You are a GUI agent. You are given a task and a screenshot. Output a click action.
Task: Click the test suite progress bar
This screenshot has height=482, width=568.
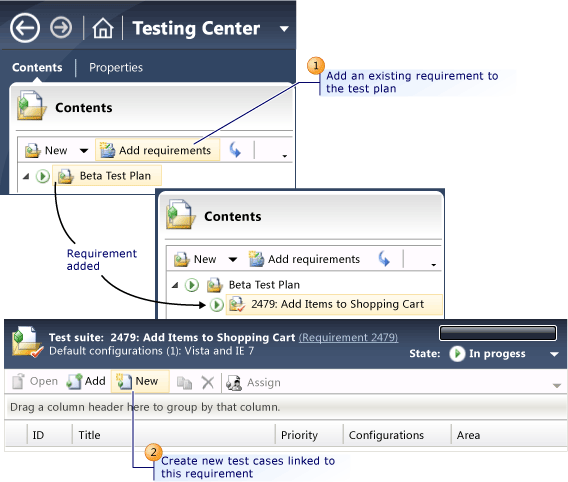(498, 333)
